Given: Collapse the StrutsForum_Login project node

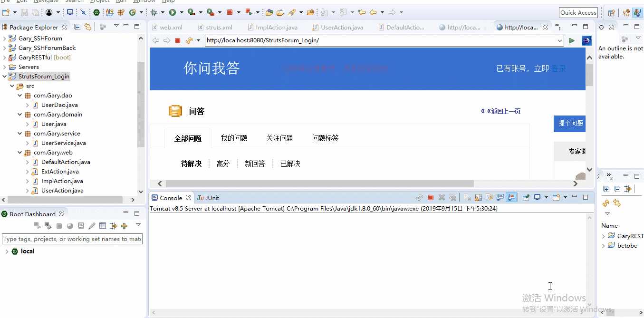Looking at the screenshot, I should click(5, 77).
